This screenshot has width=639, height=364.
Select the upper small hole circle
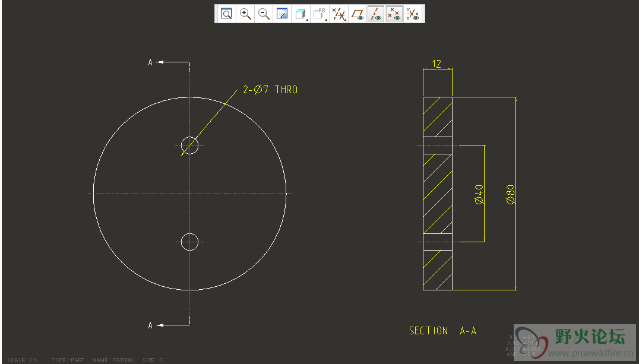189,145
